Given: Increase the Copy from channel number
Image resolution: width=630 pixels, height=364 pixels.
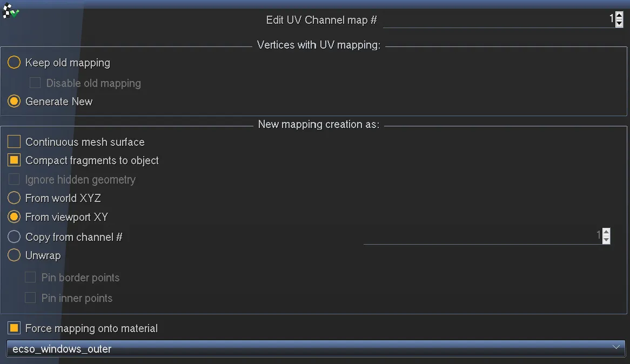Looking at the screenshot, I should coord(606,232).
